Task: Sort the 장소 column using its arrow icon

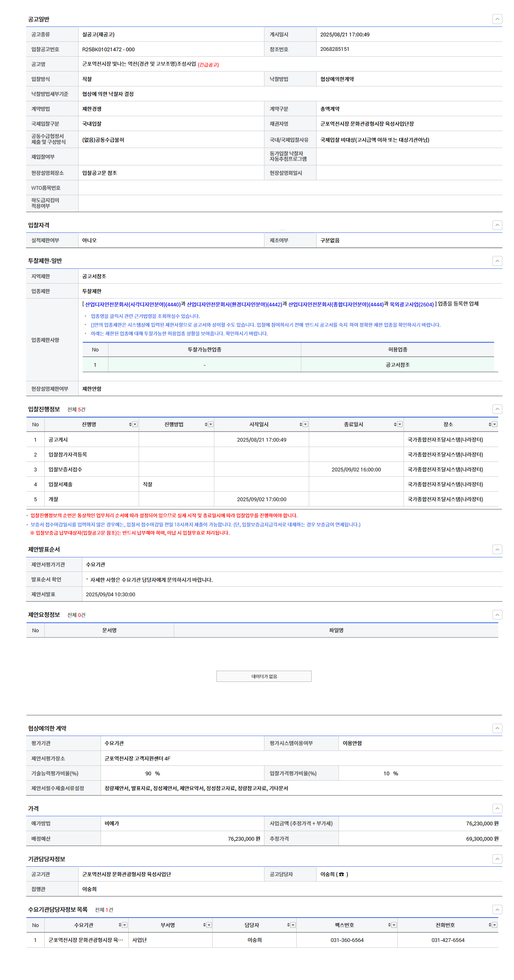Action: pos(490,424)
